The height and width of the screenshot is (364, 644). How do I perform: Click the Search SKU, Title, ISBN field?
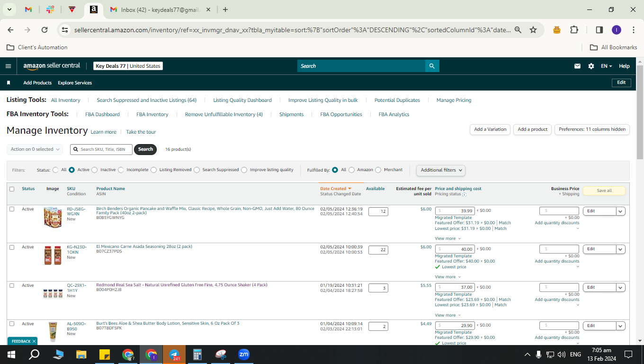tap(101, 149)
